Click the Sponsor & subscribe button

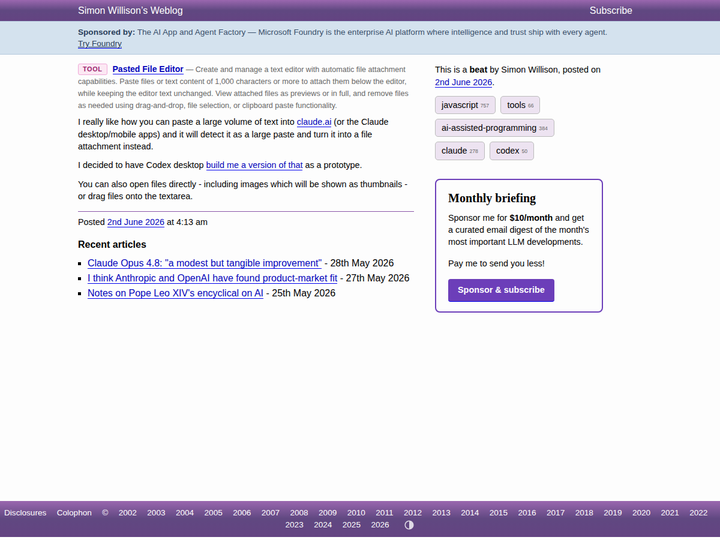(x=501, y=290)
